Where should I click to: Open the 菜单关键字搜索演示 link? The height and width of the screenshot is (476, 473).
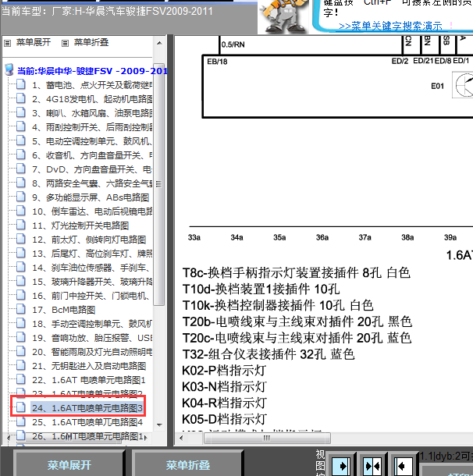(390, 26)
